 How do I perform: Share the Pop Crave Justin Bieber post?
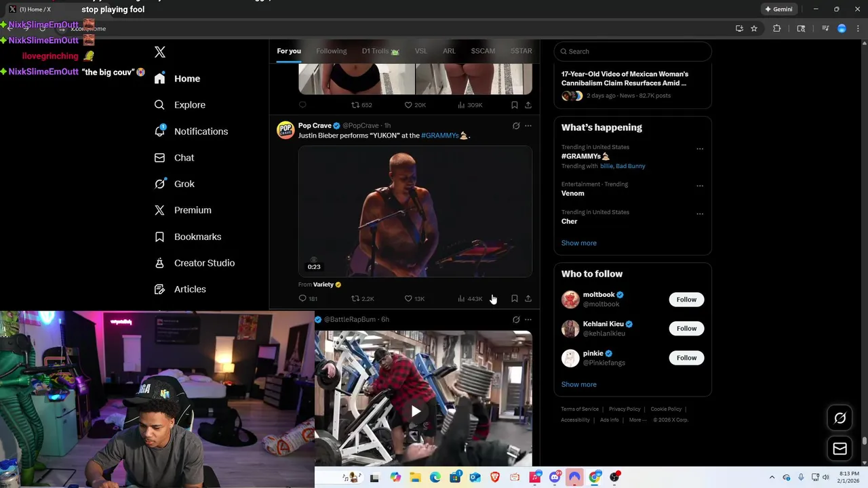pos(528,298)
